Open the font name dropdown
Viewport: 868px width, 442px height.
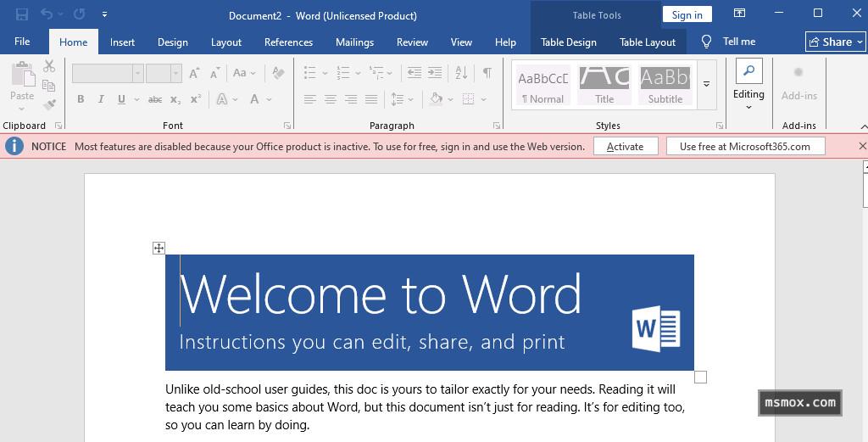pos(137,74)
